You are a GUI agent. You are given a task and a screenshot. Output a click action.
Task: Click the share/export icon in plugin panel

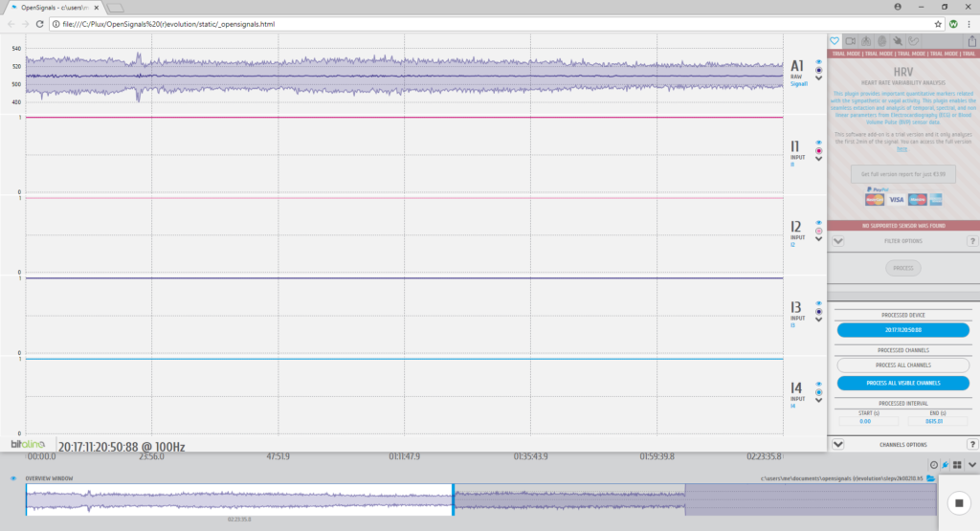point(972,41)
